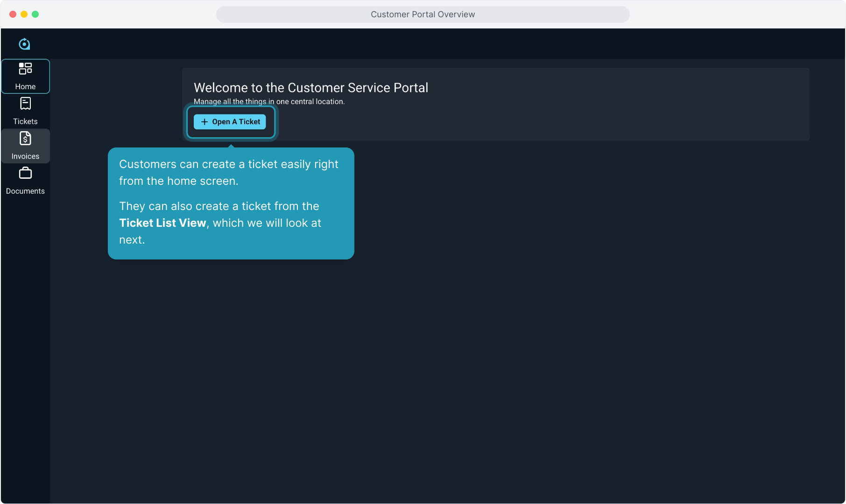The height and width of the screenshot is (504, 846).
Task: Close the window with the red button
Action: 13,14
